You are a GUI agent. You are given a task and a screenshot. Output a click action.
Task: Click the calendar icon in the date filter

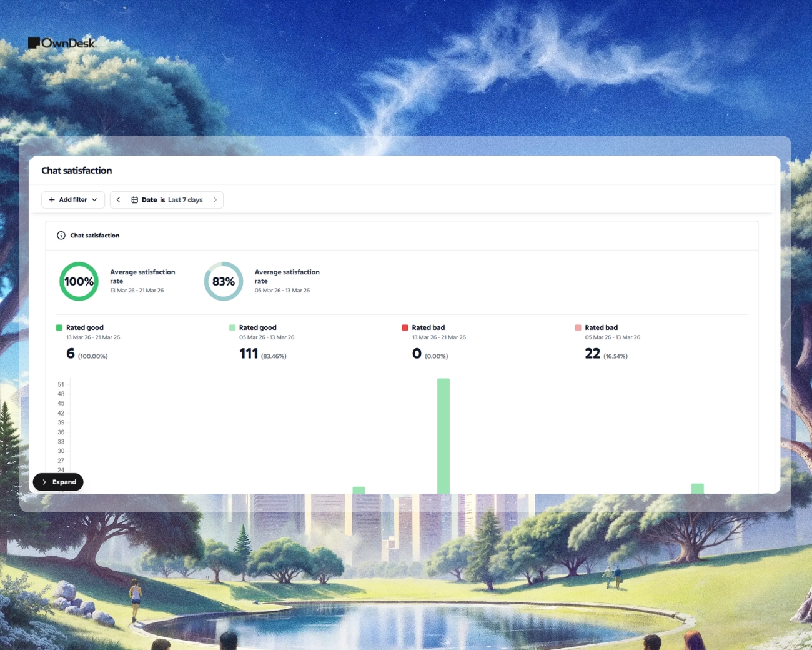point(135,199)
